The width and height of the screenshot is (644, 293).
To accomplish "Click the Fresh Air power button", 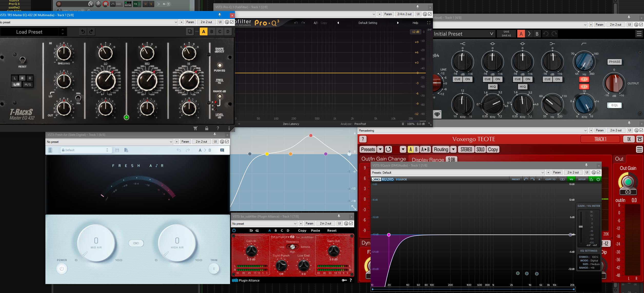I will click(x=62, y=269).
